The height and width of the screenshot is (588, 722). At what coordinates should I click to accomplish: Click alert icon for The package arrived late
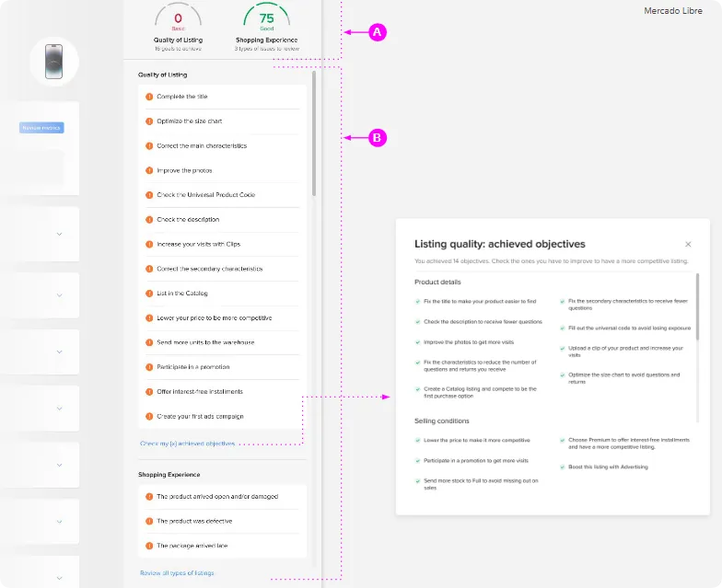149,546
